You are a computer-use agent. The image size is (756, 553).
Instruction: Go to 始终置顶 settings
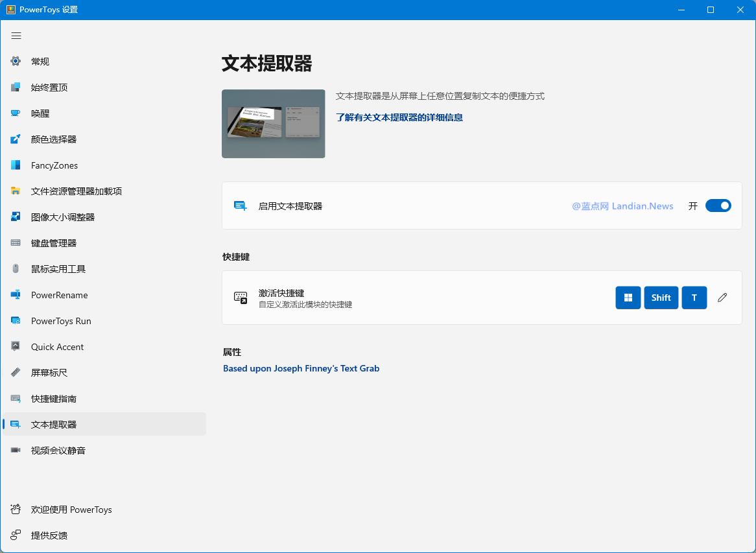pos(104,88)
